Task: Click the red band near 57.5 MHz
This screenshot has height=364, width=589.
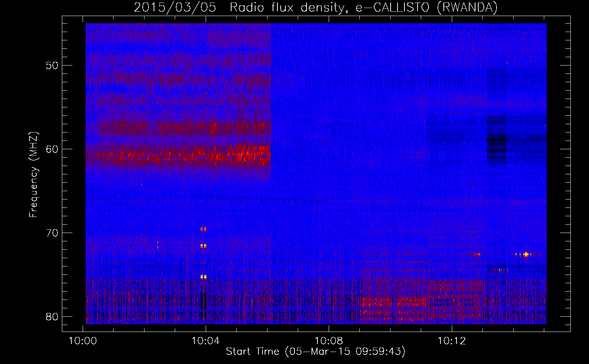Action: coord(184,128)
